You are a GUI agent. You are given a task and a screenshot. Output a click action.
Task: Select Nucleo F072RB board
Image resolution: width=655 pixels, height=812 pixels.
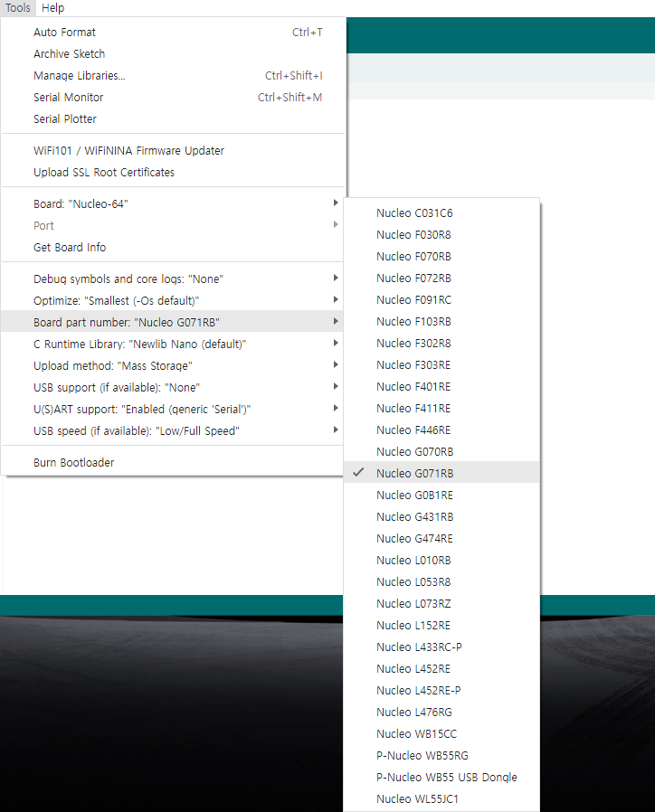point(441,279)
